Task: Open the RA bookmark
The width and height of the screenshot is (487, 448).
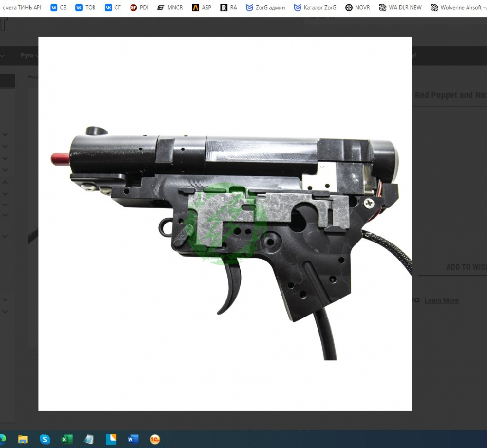Action: [x=228, y=7]
